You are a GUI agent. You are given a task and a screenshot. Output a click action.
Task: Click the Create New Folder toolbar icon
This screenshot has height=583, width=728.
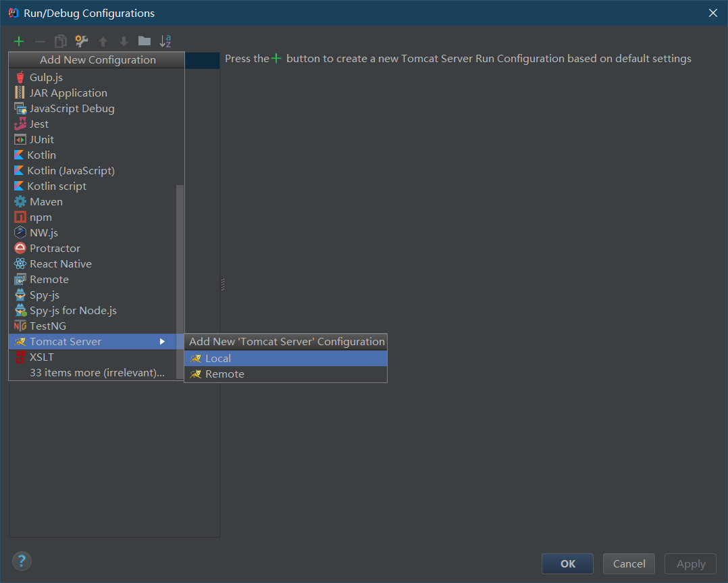[145, 41]
